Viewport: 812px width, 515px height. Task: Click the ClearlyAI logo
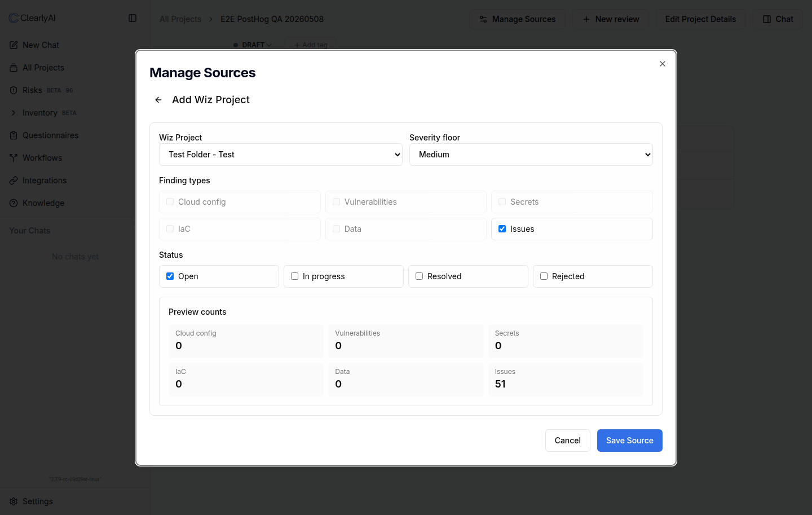click(x=33, y=18)
